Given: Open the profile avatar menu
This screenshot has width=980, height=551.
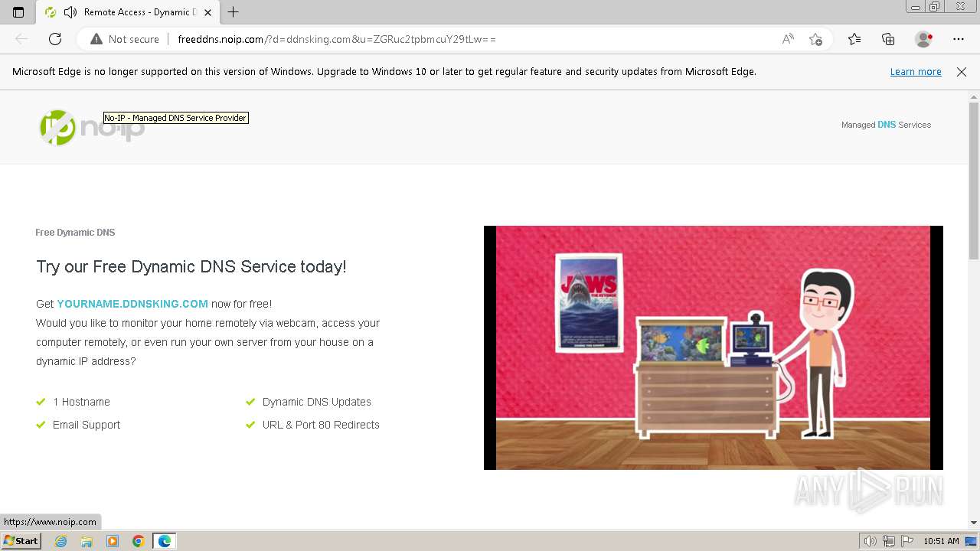Looking at the screenshot, I should [x=923, y=39].
